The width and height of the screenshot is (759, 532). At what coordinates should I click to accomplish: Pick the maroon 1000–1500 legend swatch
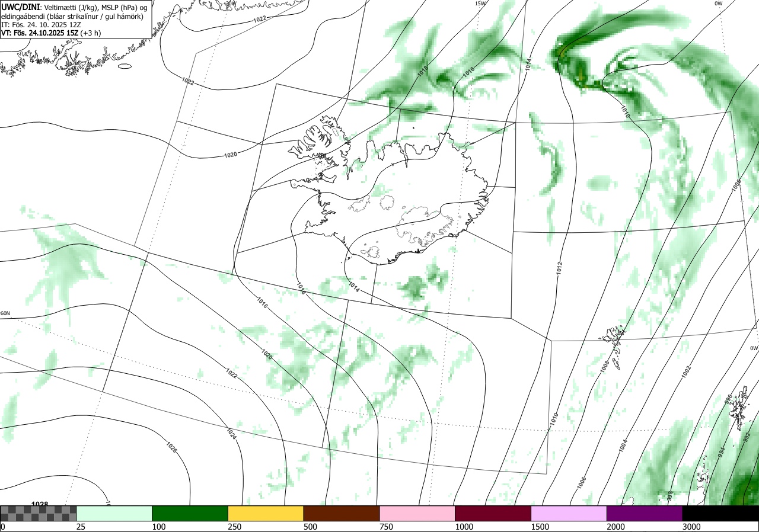[x=493, y=514]
